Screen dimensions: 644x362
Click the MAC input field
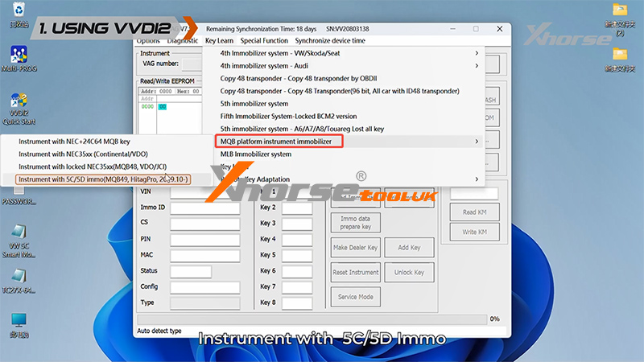coord(205,256)
